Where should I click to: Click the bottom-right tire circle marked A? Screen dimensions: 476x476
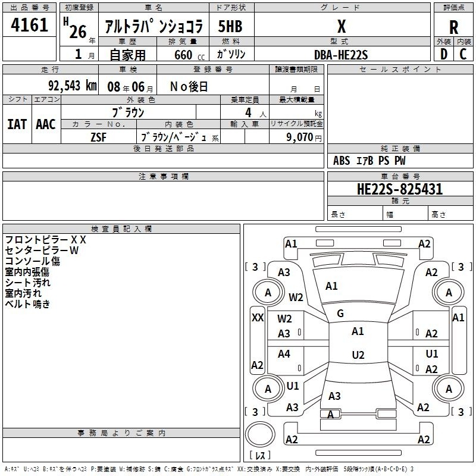(x=449, y=389)
